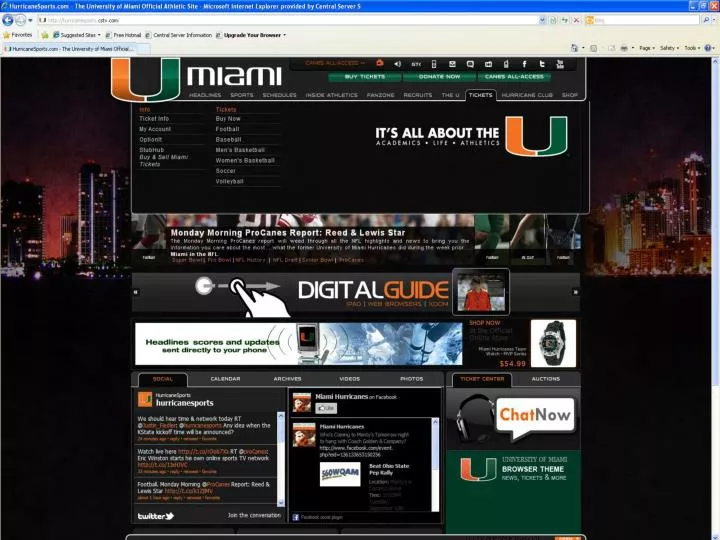The image size is (720, 540).
Task: Click the mobile phone icon in header
Action: 434,64
